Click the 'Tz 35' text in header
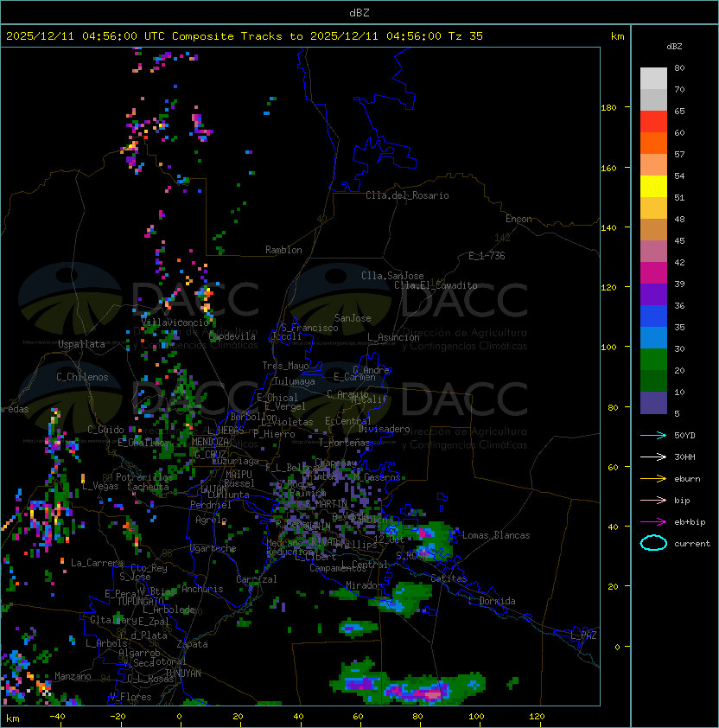The image size is (719, 728). (x=466, y=36)
